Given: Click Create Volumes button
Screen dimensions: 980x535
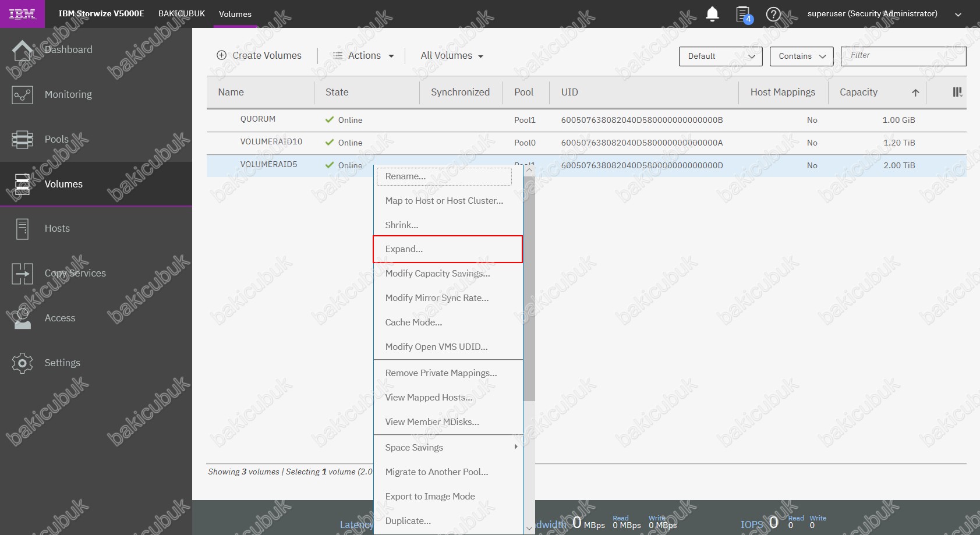Looking at the screenshot, I should (259, 56).
